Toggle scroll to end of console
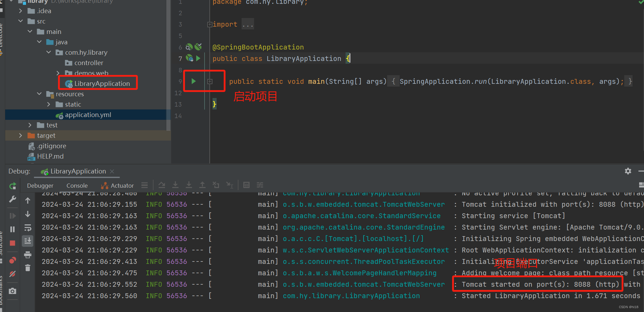 (28, 241)
